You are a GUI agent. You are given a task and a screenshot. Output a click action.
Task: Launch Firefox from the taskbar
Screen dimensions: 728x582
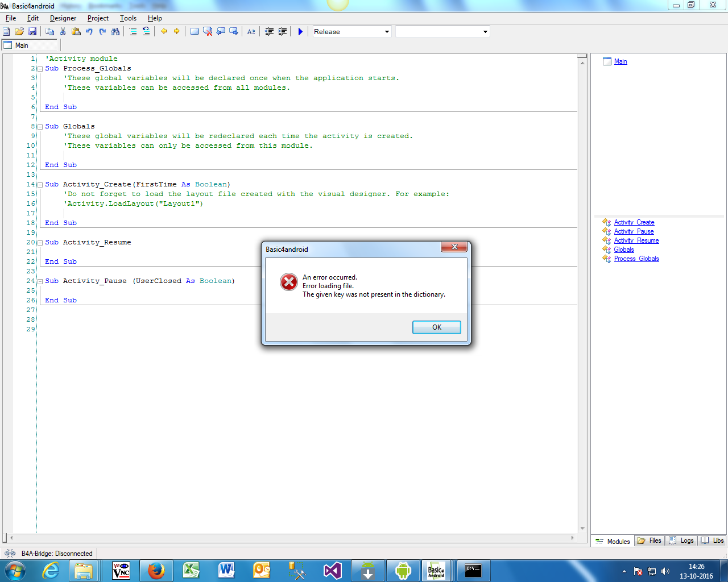[x=156, y=570]
